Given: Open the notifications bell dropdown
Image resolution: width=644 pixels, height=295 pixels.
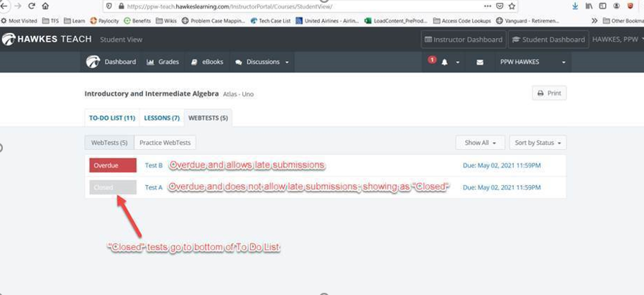Looking at the screenshot, I should pyautogui.click(x=445, y=62).
